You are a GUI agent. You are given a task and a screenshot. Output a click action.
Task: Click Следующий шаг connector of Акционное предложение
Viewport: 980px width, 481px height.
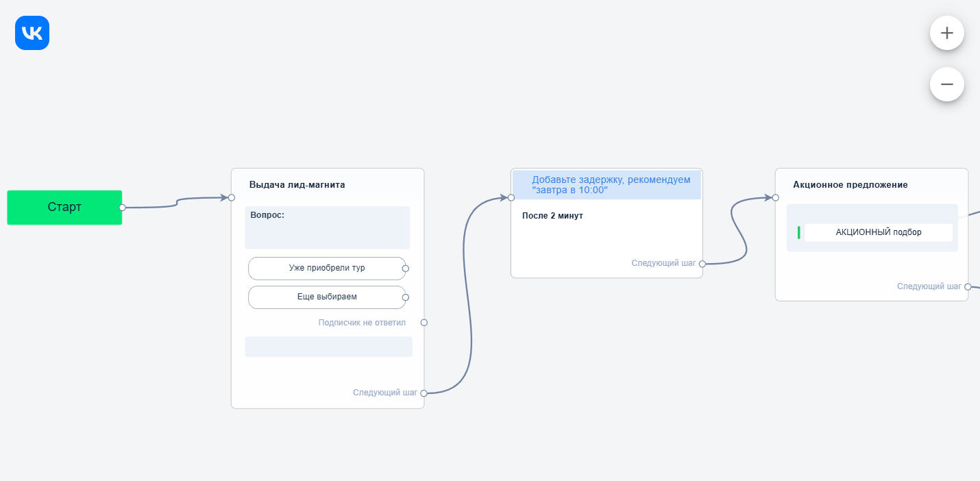[968, 286]
